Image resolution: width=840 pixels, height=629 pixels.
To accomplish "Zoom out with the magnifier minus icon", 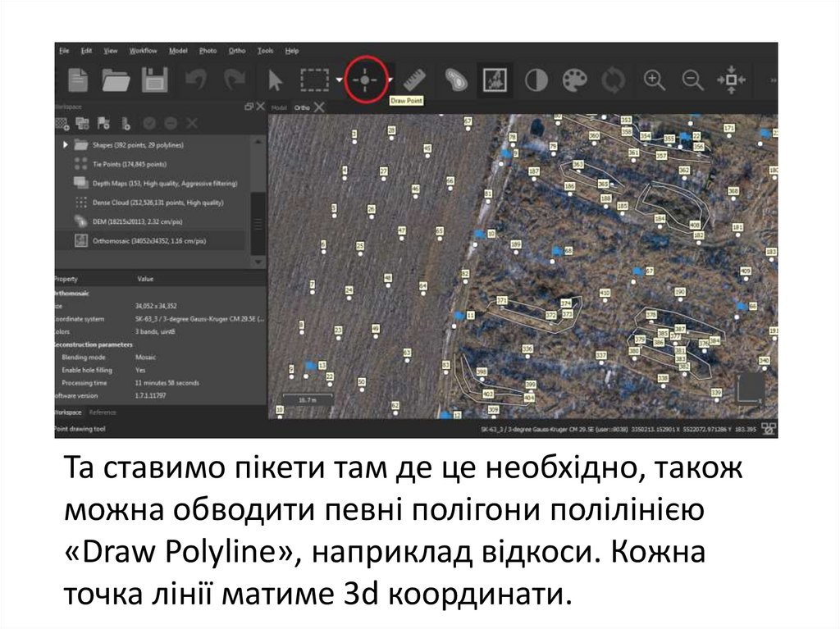I will 692,80.
